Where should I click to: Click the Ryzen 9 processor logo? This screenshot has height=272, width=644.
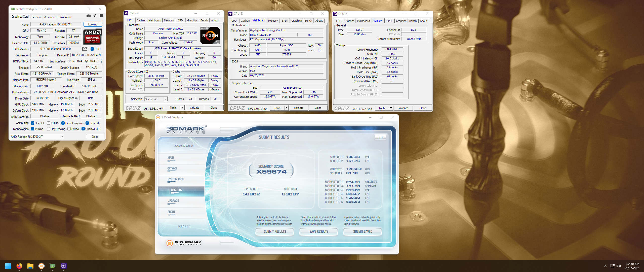tap(211, 36)
